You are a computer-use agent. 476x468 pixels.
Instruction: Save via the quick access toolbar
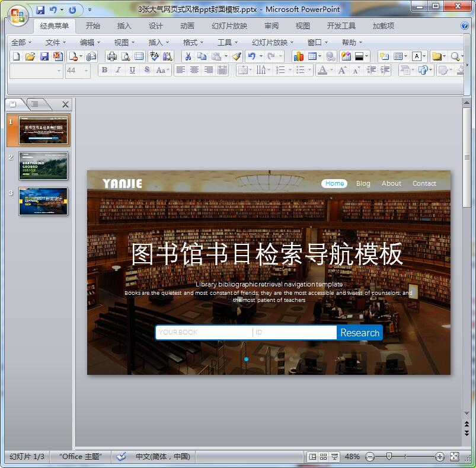(40, 10)
